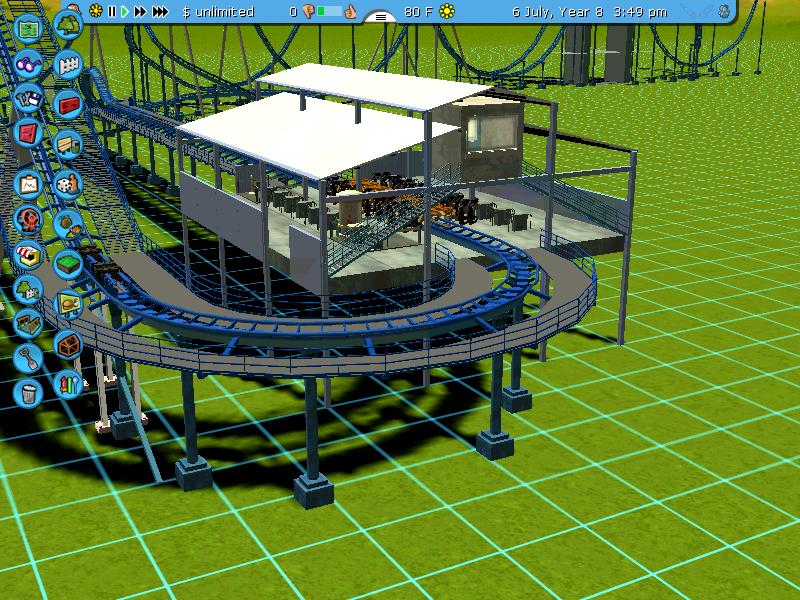Open the terrain grass block tool

(x=68, y=261)
